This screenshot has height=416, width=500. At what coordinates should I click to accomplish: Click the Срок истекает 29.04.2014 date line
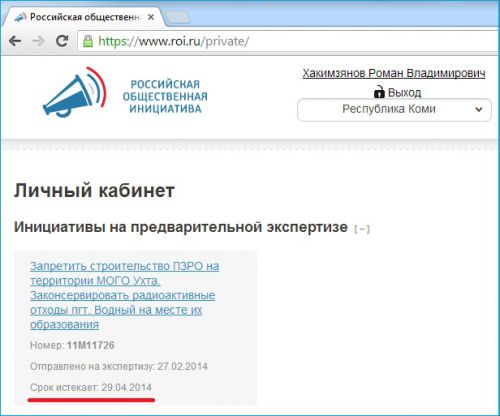coord(91,387)
